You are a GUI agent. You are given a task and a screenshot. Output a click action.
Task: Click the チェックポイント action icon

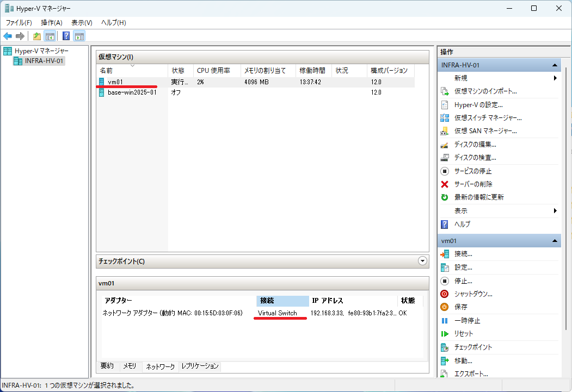444,347
